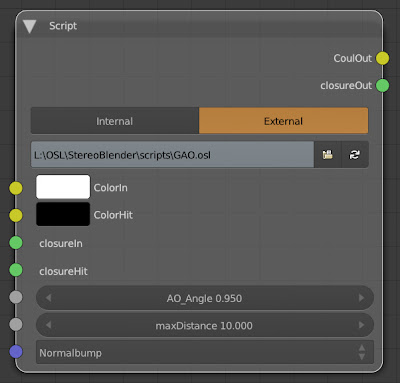Collapse the Script node with the triangle
The width and height of the screenshot is (400, 383).
tap(29, 26)
